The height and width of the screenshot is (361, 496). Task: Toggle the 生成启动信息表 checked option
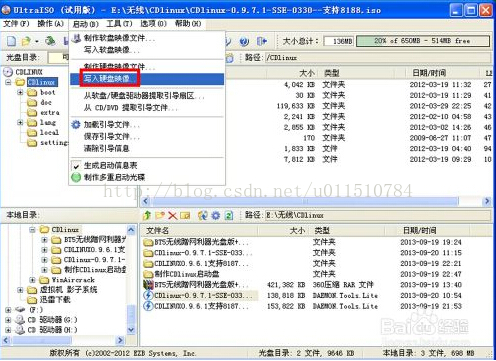tap(147, 165)
